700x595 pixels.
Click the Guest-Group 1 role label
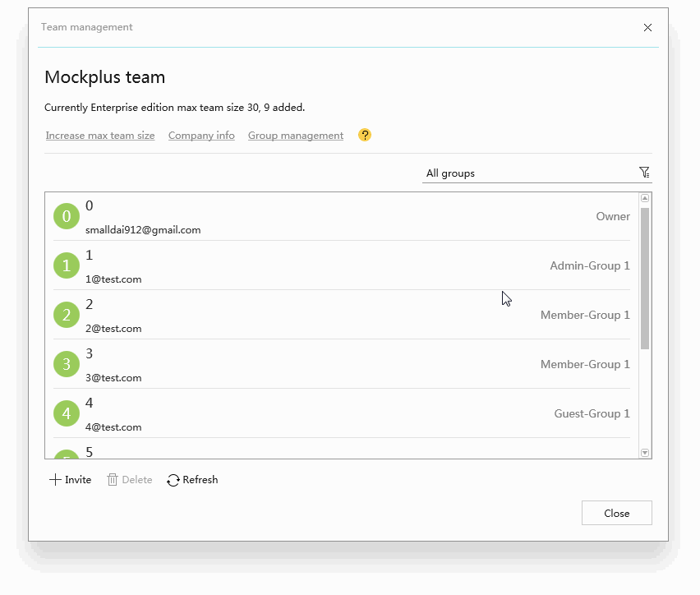[x=592, y=413]
